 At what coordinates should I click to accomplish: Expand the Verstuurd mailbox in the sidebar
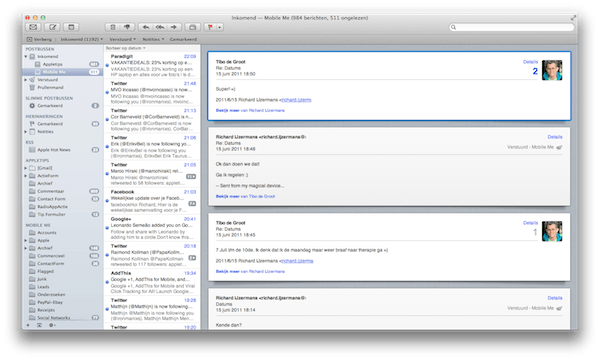point(26,80)
